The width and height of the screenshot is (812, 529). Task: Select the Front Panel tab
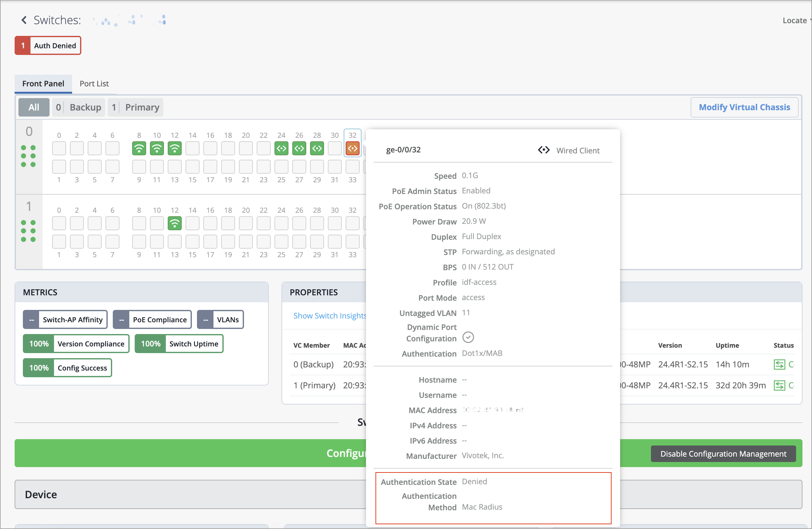click(x=43, y=84)
